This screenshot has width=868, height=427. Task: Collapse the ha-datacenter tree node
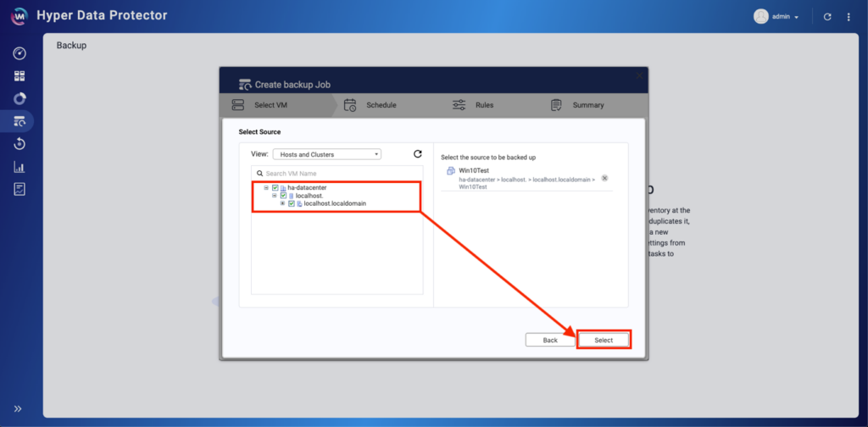pyautogui.click(x=266, y=187)
